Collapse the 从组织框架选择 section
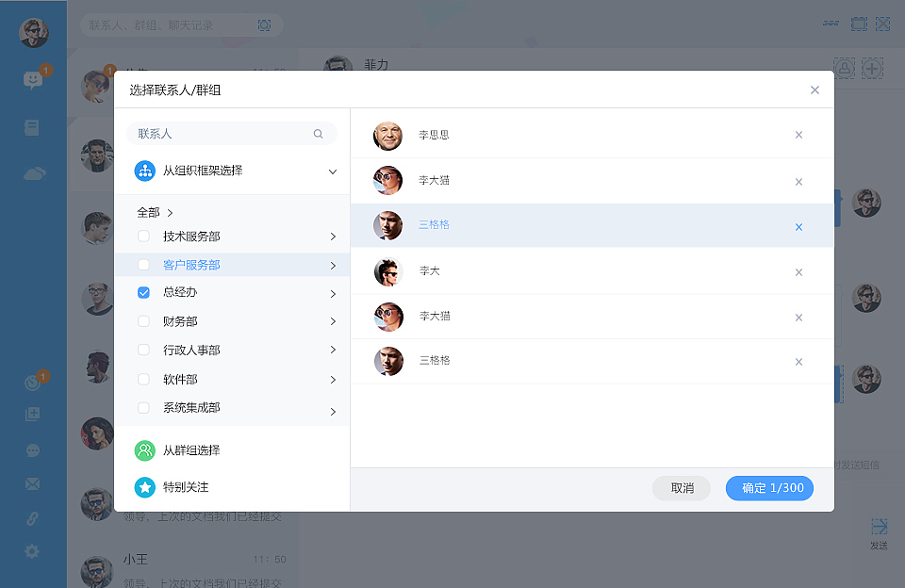This screenshot has height=588, width=905. (332, 172)
